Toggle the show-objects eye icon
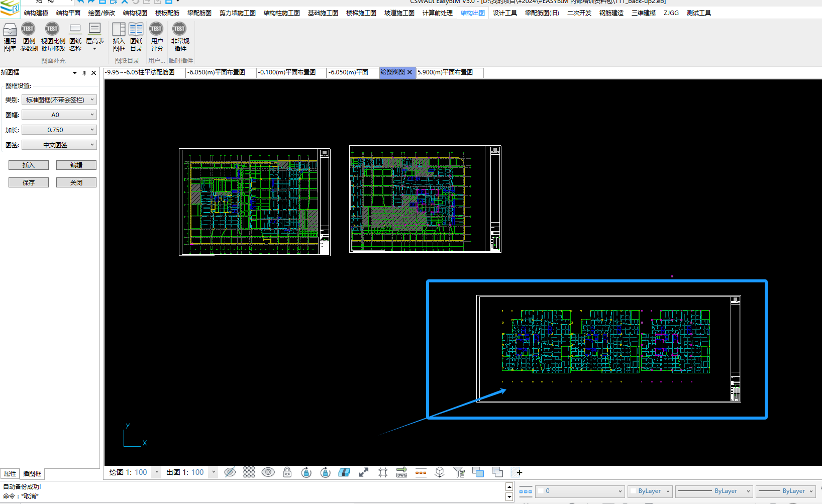Viewport: 822px width, 504px height. tap(268, 472)
